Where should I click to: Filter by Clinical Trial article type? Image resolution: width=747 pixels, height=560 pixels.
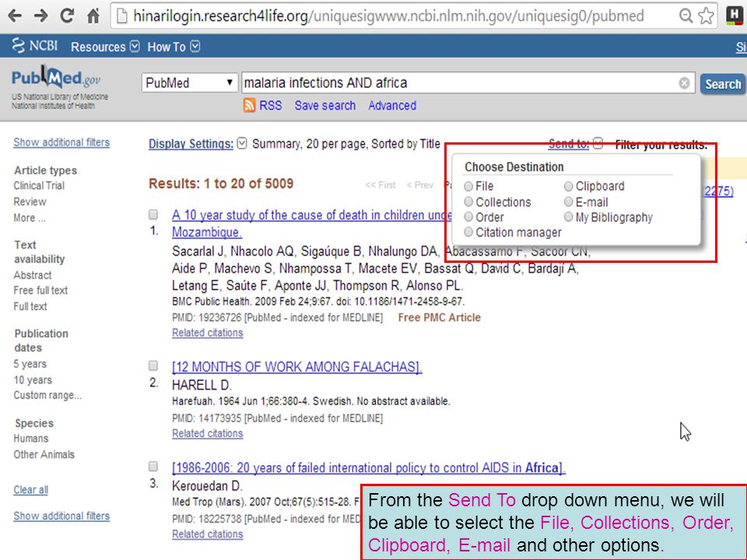[39, 186]
